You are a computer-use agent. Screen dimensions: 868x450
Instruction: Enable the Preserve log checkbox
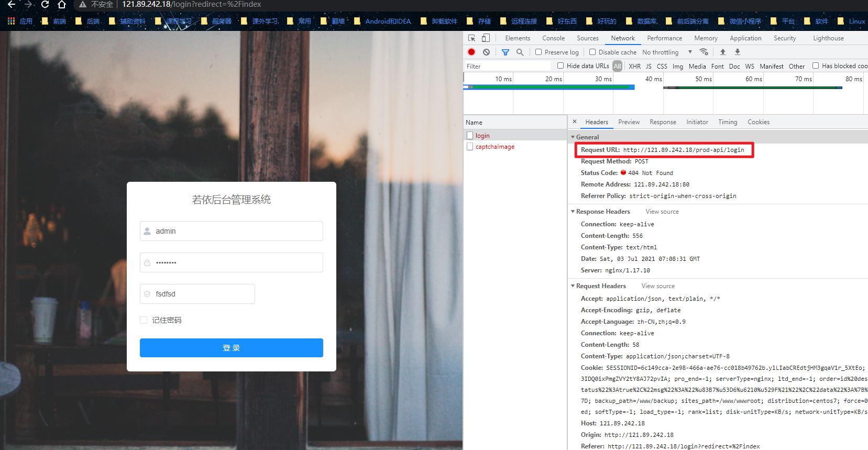539,52
